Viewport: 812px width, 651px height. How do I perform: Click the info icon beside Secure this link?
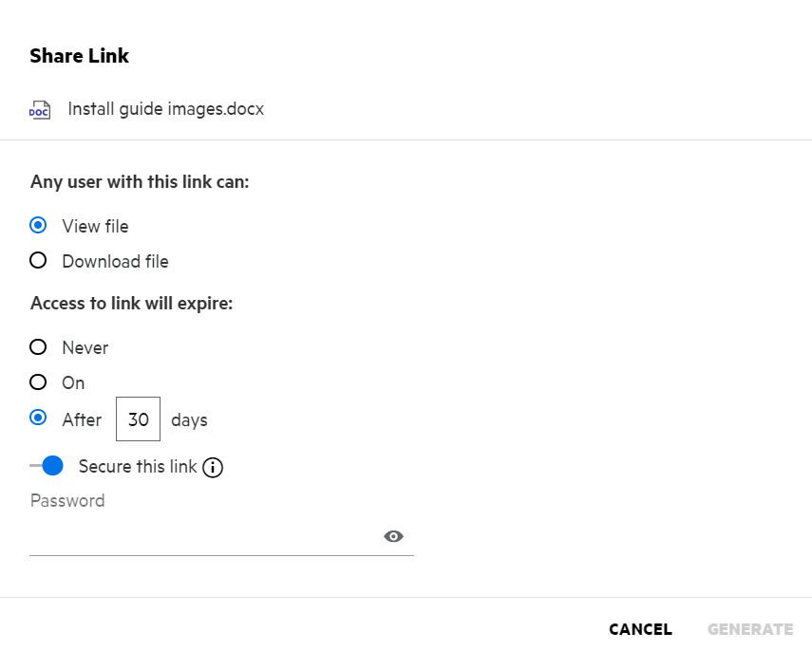(x=214, y=467)
